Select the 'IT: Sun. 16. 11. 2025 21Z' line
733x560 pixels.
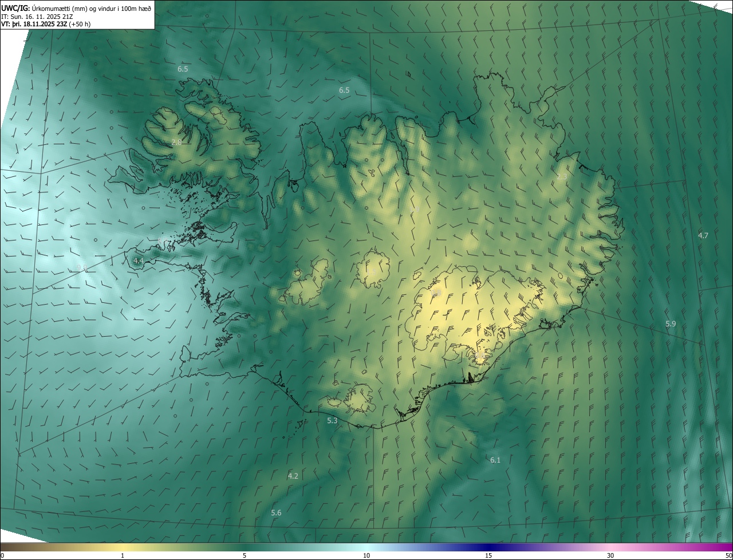(37, 17)
